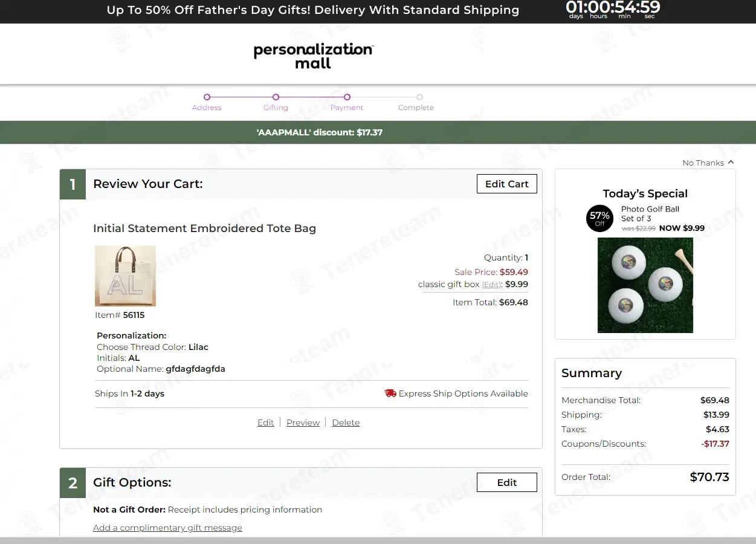Click the Item Total $69.48 line

pos(490,302)
